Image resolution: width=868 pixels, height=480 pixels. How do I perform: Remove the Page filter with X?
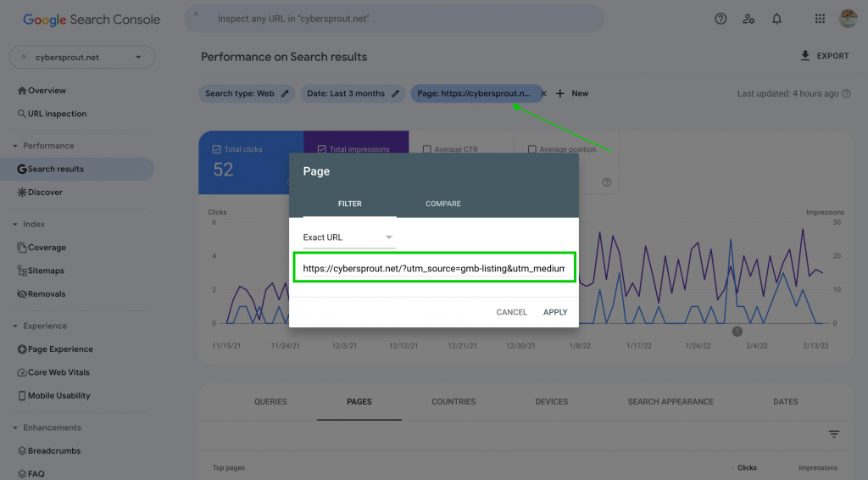coord(543,93)
